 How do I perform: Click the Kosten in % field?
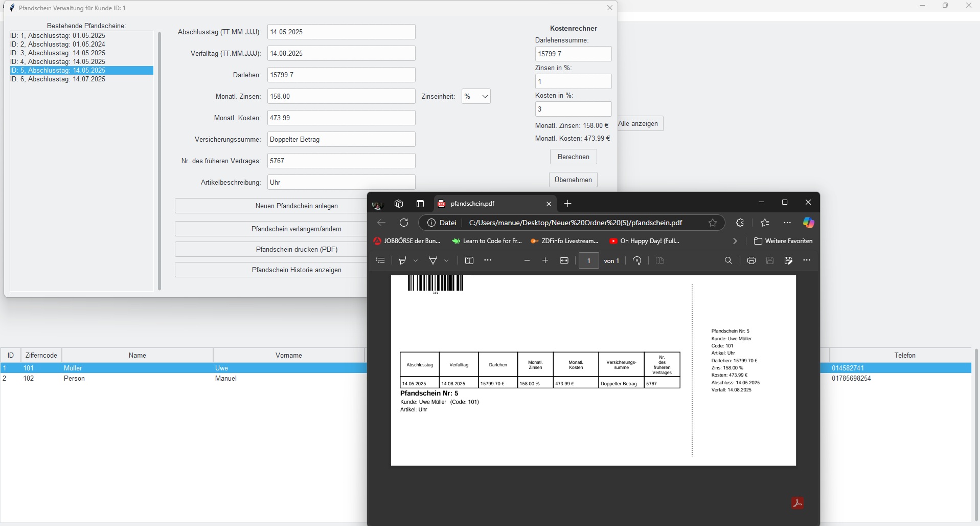coord(573,109)
